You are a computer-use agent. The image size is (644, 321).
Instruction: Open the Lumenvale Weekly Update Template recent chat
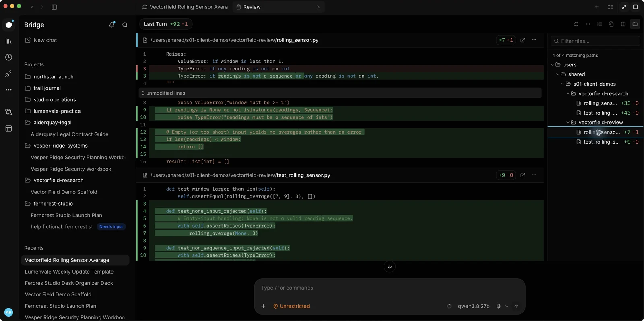click(69, 272)
